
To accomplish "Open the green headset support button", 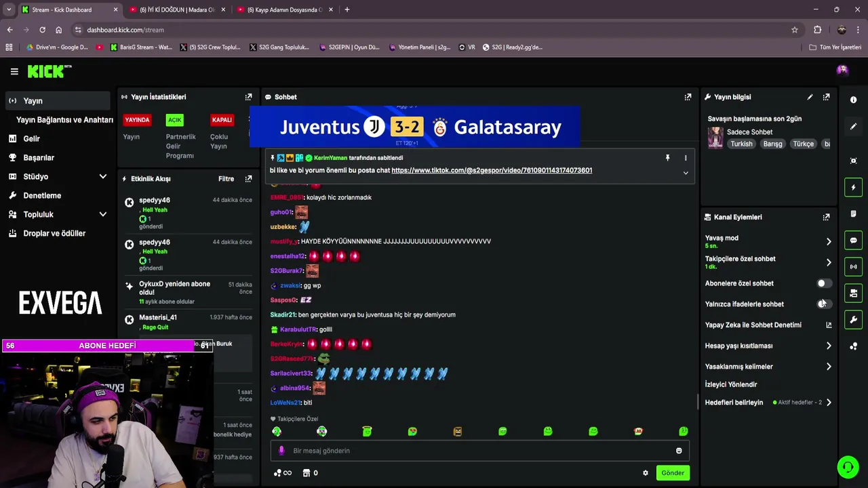I will tap(848, 467).
